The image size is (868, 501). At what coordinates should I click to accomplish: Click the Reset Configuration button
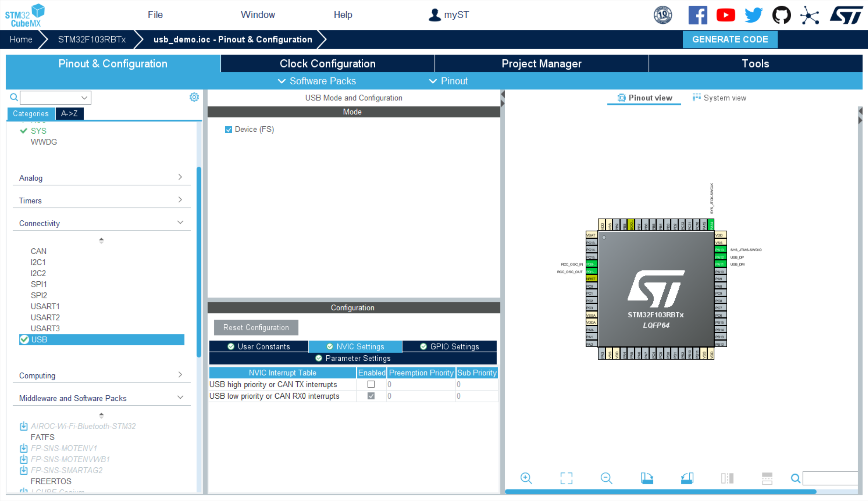[256, 327]
